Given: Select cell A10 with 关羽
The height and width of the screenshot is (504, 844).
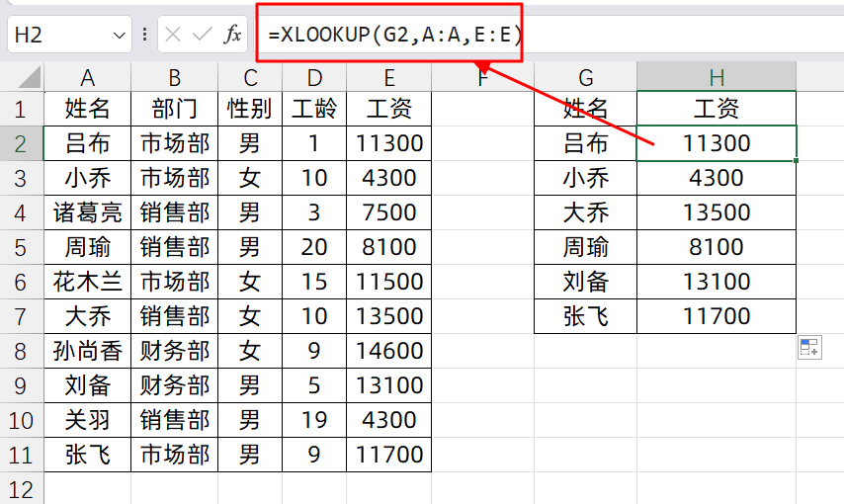Looking at the screenshot, I should (88, 420).
